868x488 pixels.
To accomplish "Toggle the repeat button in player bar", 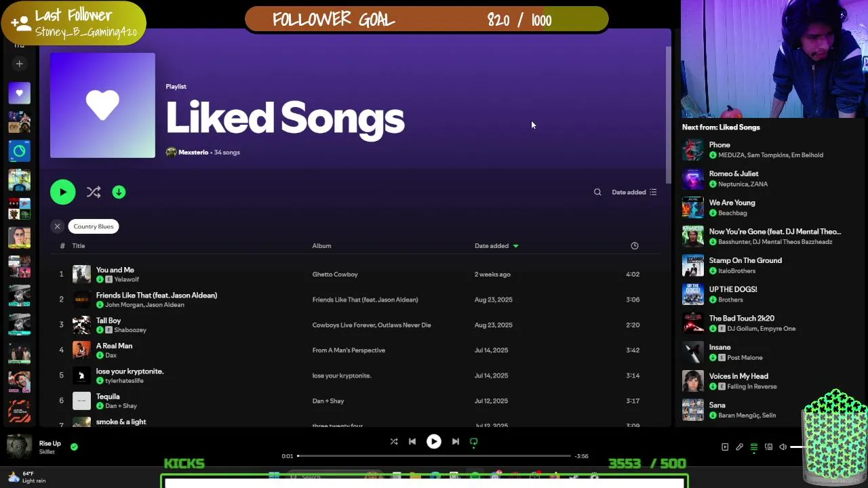I will [474, 442].
